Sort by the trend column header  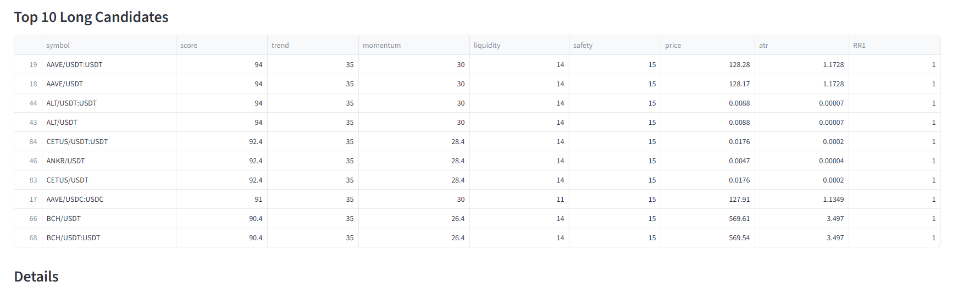click(x=280, y=45)
